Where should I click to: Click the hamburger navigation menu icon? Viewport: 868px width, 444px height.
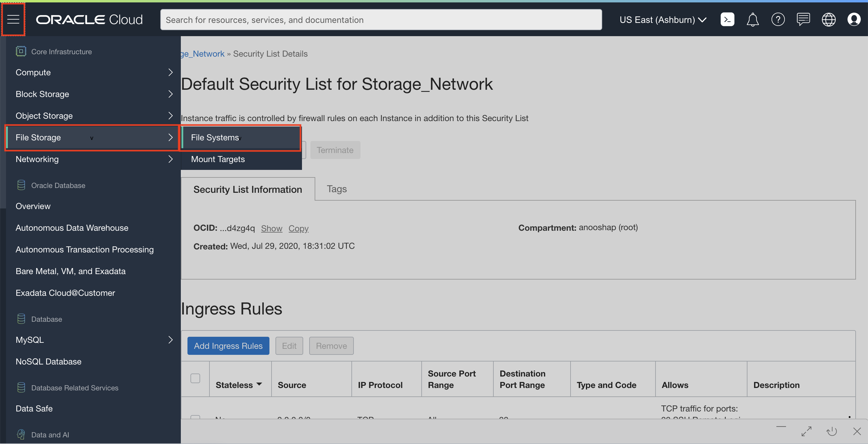click(13, 19)
